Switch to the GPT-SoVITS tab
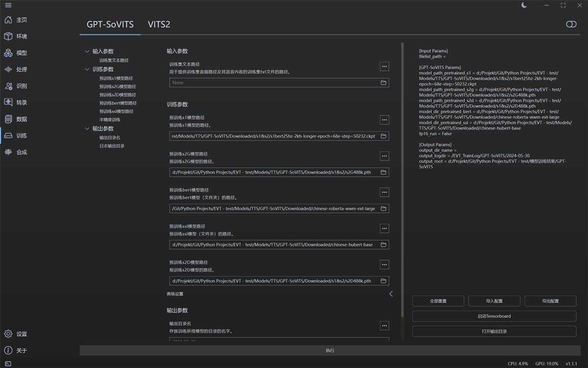 pyautogui.click(x=110, y=24)
